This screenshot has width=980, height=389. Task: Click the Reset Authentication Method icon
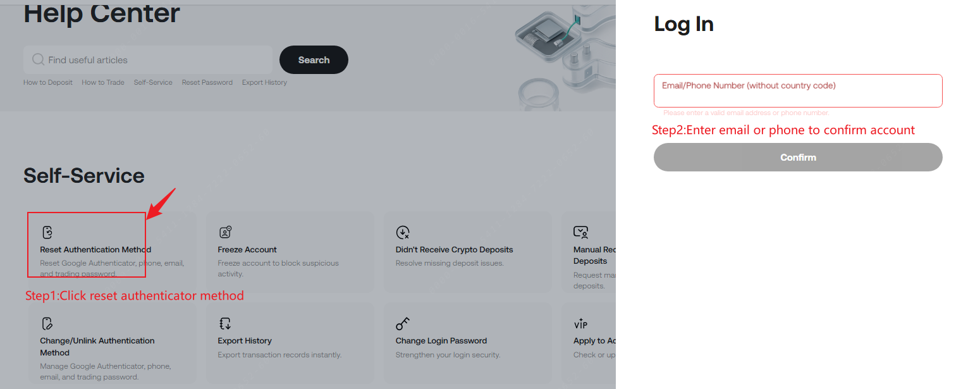pyautogui.click(x=47, y=232)
